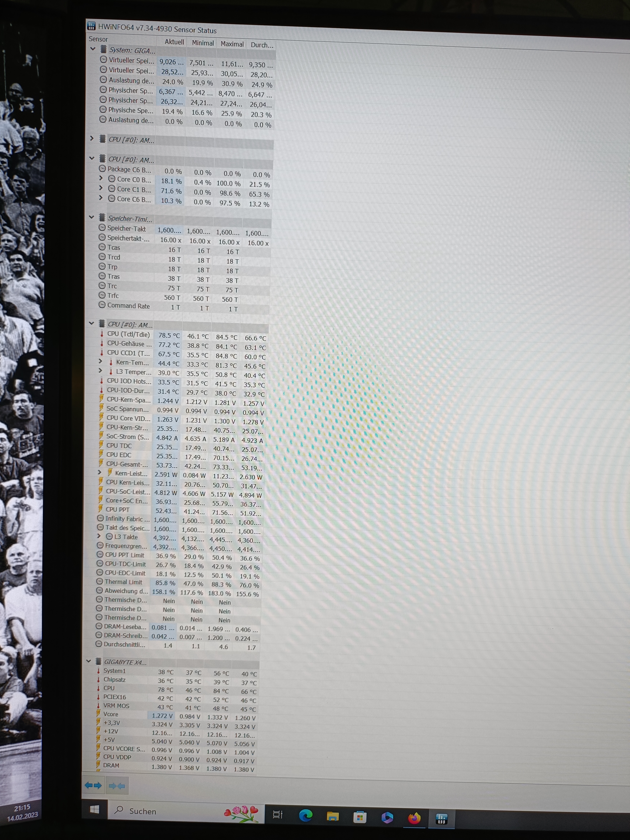Click the Task View taskbar icon

point(278,815)
